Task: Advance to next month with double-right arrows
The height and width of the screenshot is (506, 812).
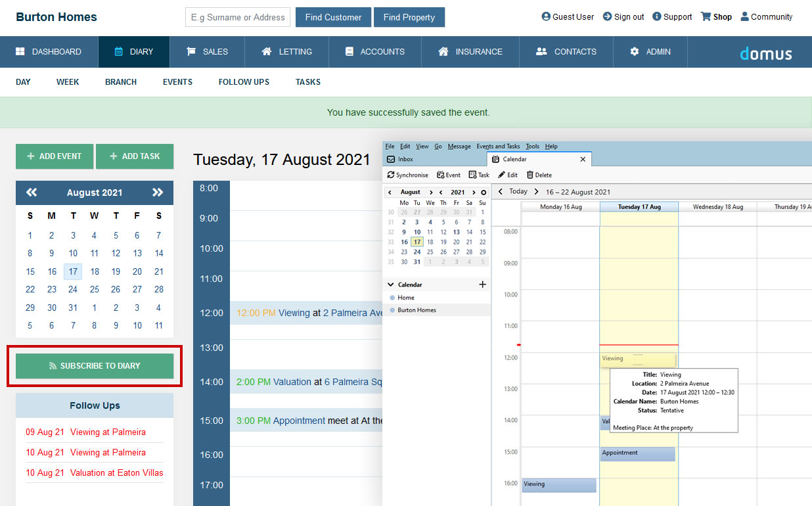Action: click(158, 193)
